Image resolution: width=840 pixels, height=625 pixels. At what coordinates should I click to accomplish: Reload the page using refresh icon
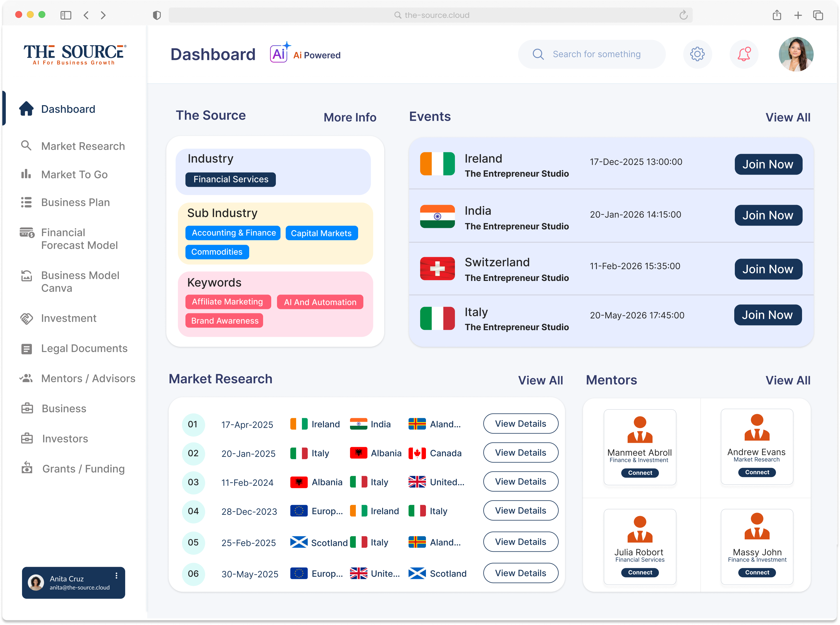[x=683, y=15]
